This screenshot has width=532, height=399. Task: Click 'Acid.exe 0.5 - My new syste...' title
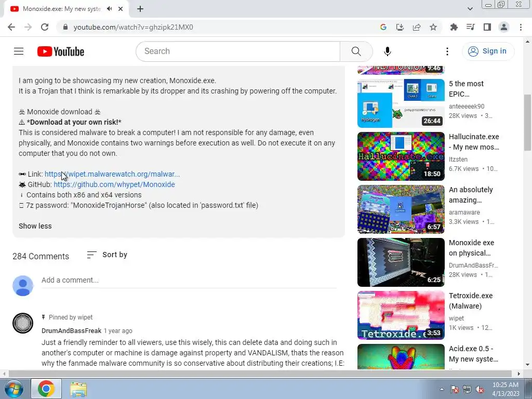coord(474,353)
